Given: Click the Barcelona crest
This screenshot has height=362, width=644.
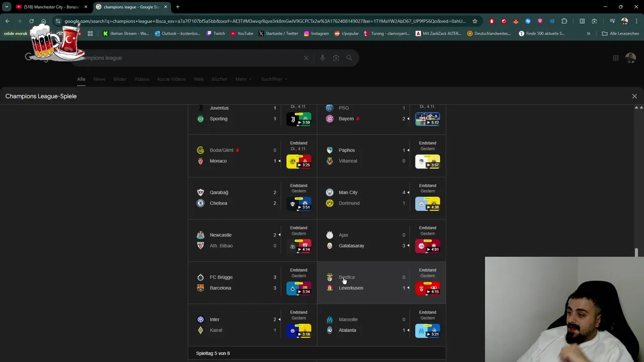Looking at the screenshot, I should 200,288.
